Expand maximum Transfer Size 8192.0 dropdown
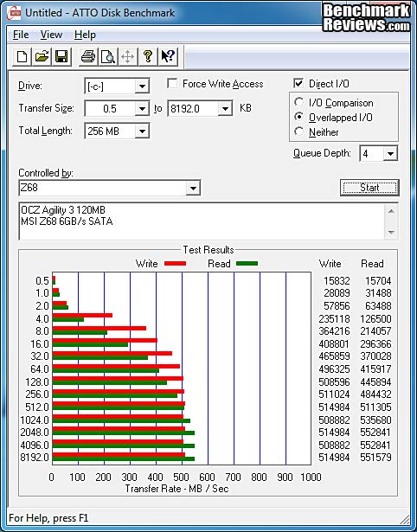417x532 pixels. pos(225,109)
